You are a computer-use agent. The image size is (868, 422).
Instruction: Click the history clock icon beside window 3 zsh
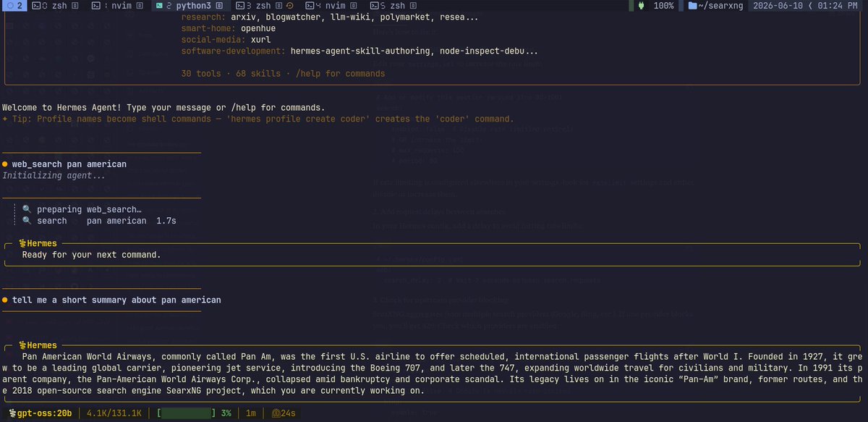click(x=289, y=5)
